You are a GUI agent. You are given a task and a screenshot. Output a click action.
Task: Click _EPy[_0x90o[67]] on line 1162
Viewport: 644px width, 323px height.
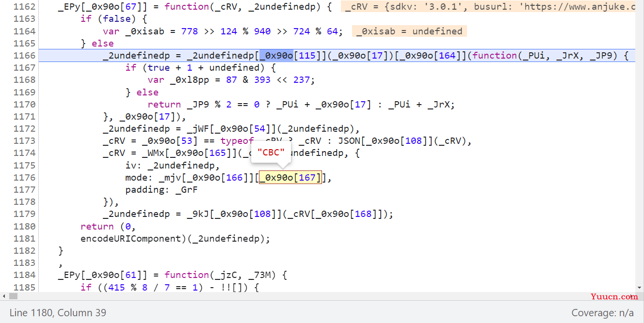pyautogui.click(x=103, y=7)
